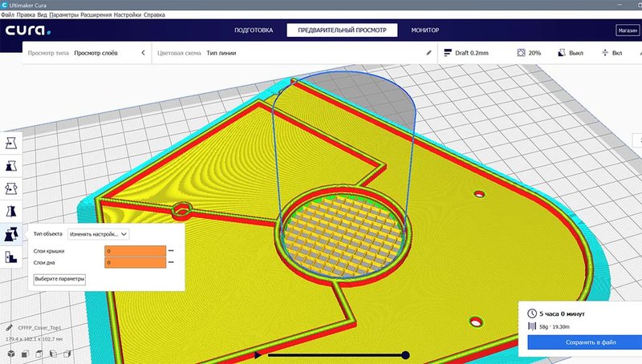
Task: Click the Выберите параметры button
Action: pos(59,279)
